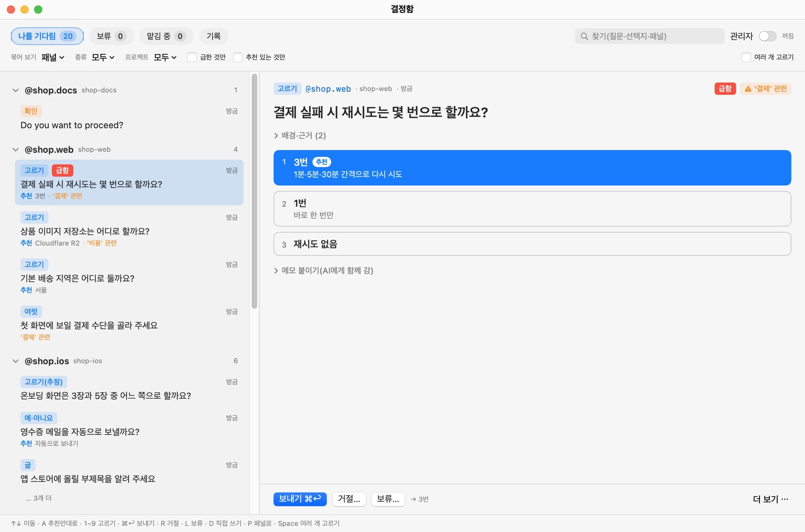The height and width of the screenshot is (532, 805).
Task: Click the 거절... button
Action: click(x=349, y=499)
